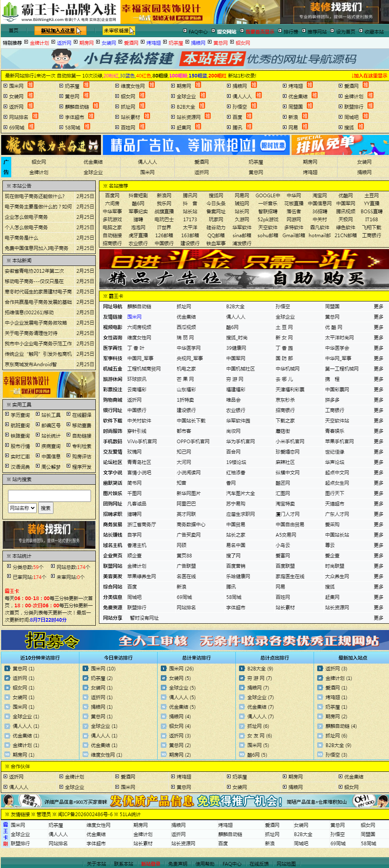Screen dimensions: 389x868
Task: Click rank 1 icon beside 黄总网 in 近10分钟来访排行
Action: click(x=7, y=668)
